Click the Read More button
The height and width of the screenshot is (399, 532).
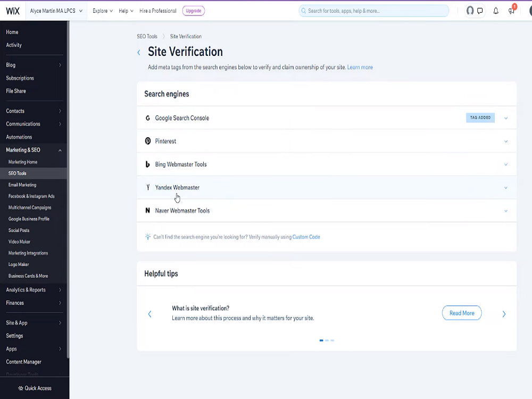(x=462, y=313)
